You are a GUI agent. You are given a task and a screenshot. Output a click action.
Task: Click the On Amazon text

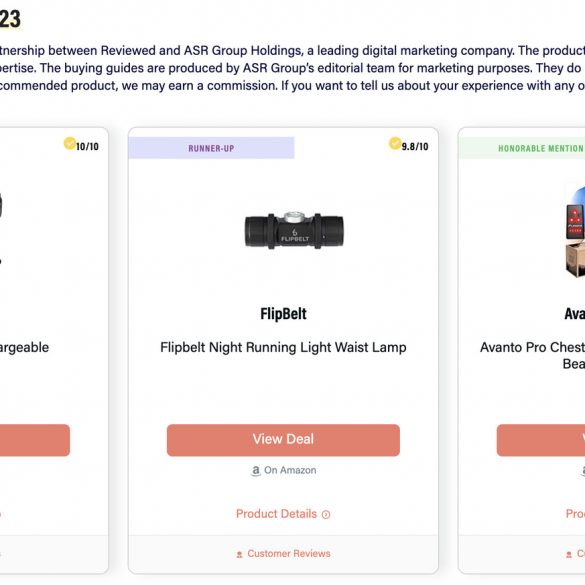[x=290, y=470]
